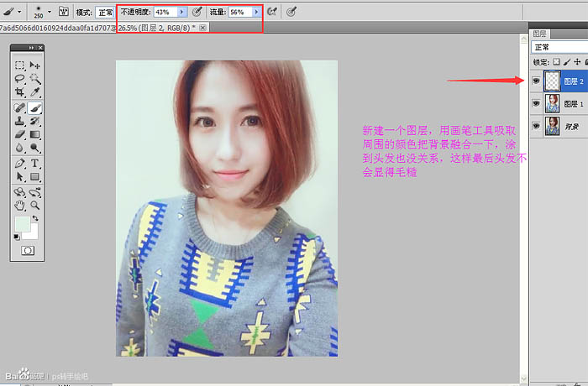The height and width of the screenshot is (386, 588).
Task: Toggle lock transparent pixels
Action: point(556,62)
